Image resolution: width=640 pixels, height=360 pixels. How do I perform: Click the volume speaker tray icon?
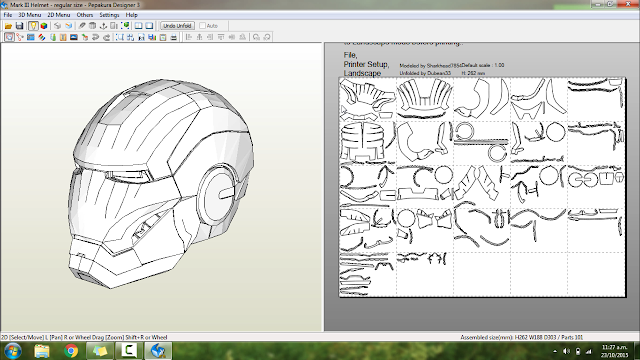point(567,351)
